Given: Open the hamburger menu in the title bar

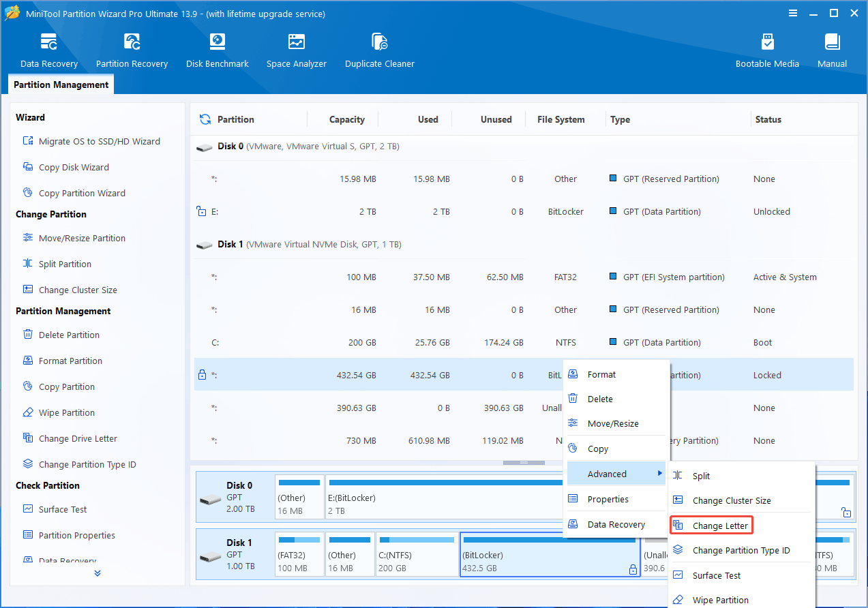Looking at the screenshot, I should (793, 13).
